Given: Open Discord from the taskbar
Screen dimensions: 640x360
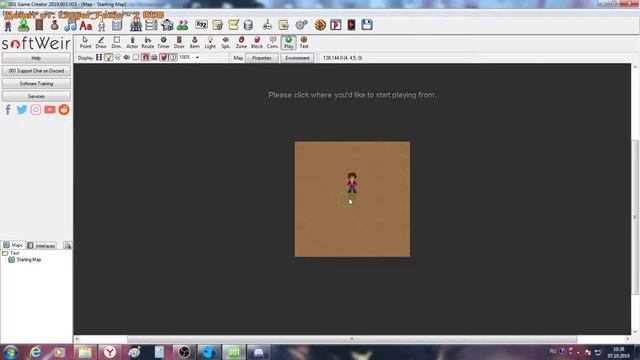Looking at the screenshot, I should (x=258, y=352).
